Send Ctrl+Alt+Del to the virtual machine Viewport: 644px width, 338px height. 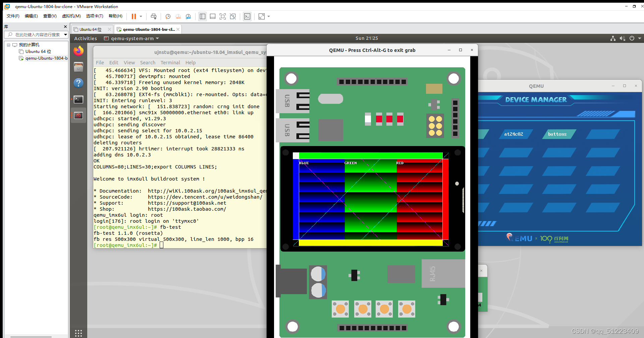154,16
